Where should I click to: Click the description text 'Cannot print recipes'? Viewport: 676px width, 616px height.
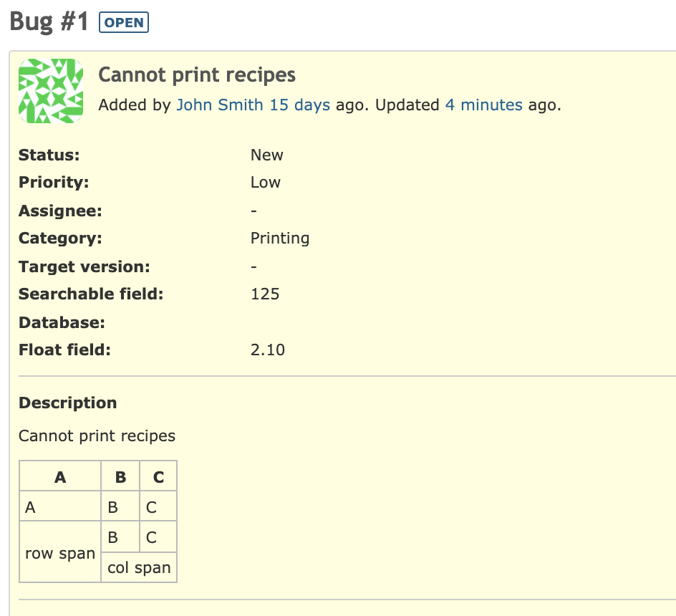pos(97,435)
